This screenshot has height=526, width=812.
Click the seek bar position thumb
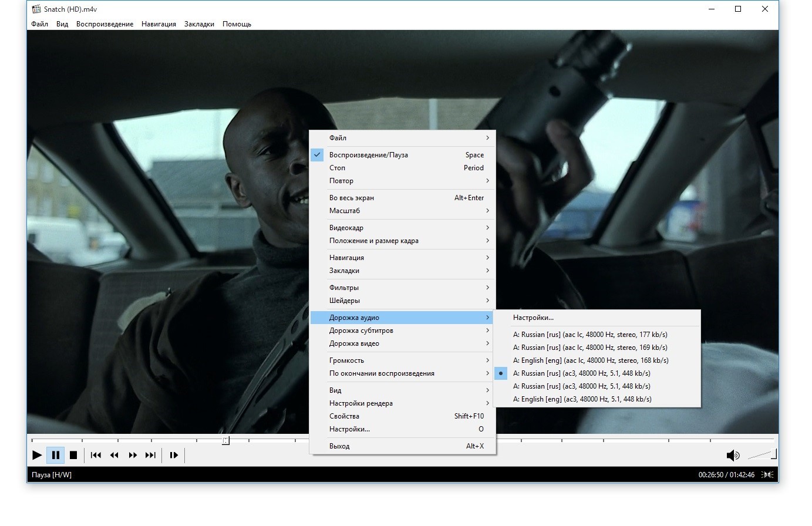point(225,440)
